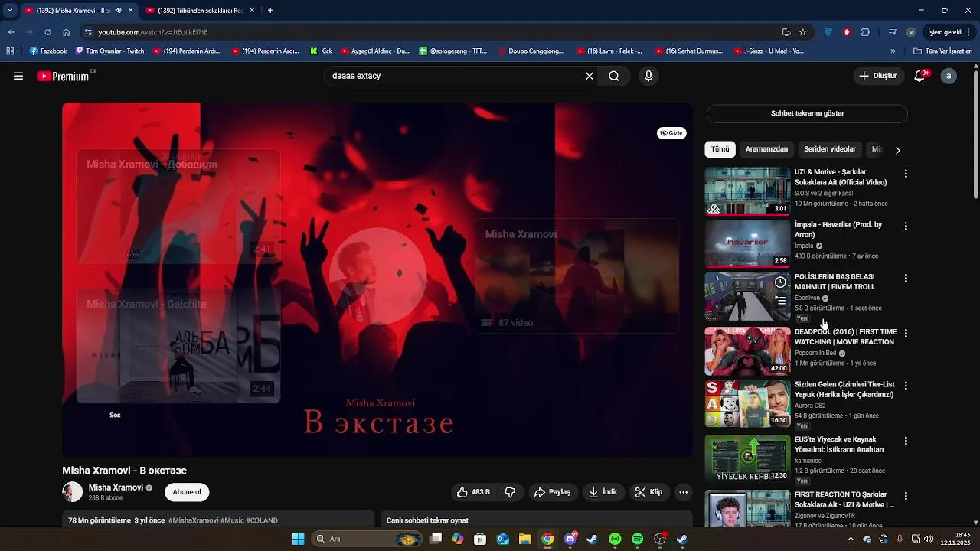Open options for UZI & Motive video

click(906, 174)
